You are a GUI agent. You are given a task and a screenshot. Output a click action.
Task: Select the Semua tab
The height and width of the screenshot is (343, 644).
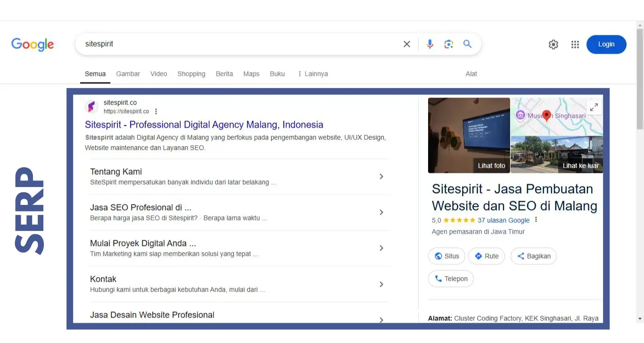pos(95,74)
